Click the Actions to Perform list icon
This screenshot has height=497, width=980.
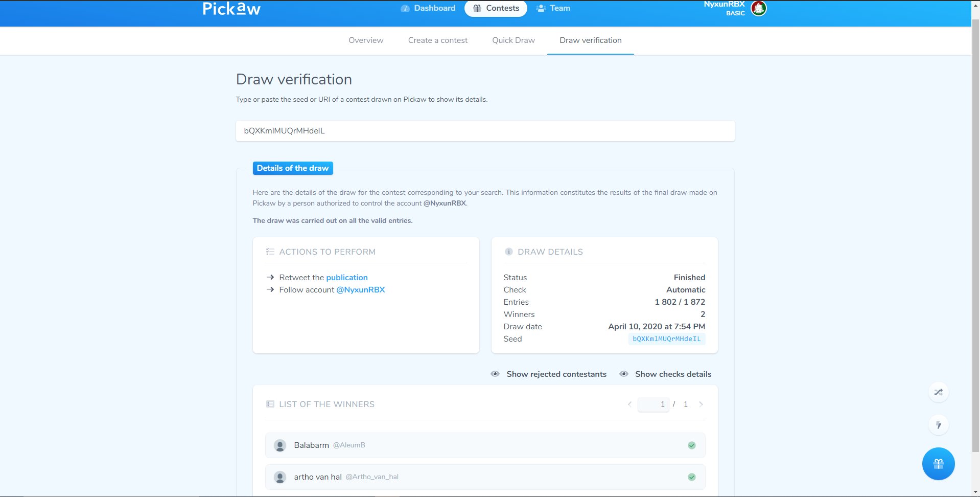(270, 252)
